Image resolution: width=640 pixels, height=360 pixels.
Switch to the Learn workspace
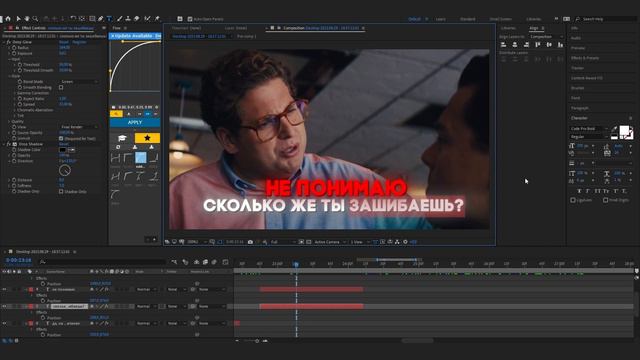click(x=440, y=19)
